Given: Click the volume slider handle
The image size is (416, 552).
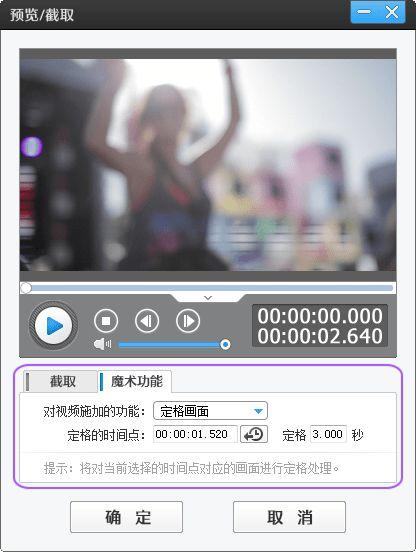Looking at the screenshot, I should (225, 344).
